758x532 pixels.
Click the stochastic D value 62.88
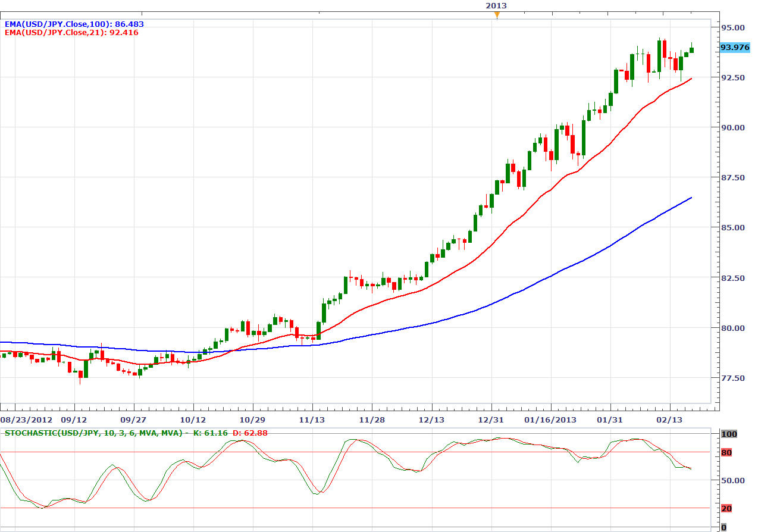254,433
